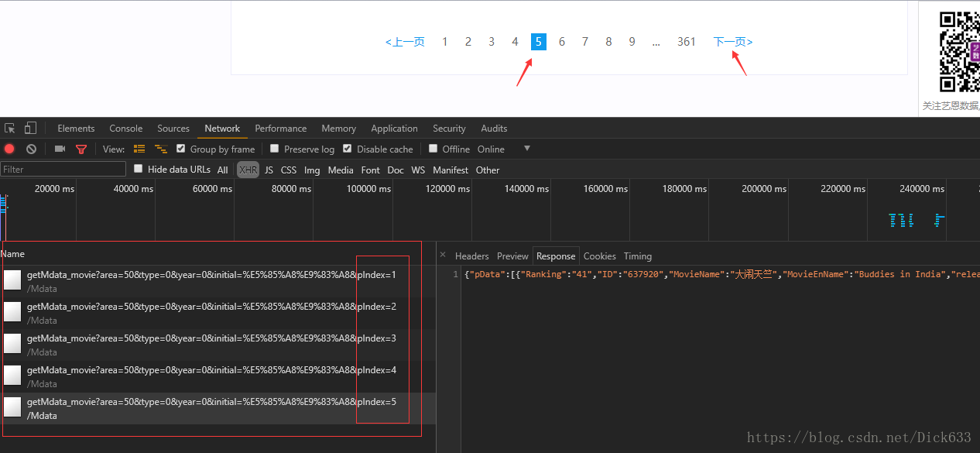Select the XHR filter
The height and width of the screenshot is (453, 980).
tap(248, 170)
